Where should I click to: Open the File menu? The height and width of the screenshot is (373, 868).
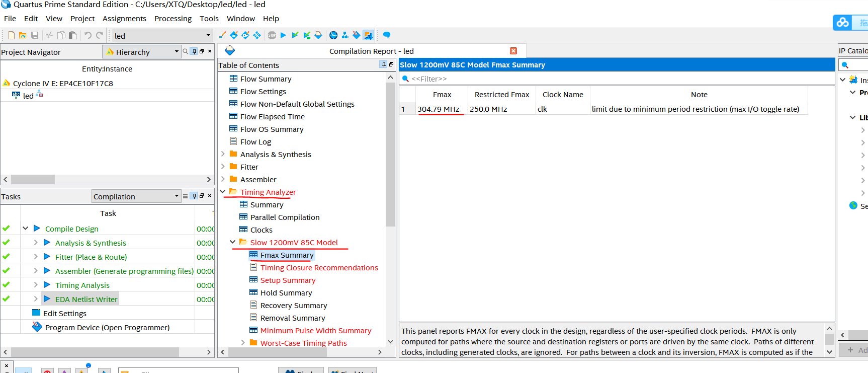[x=10, y=19]
